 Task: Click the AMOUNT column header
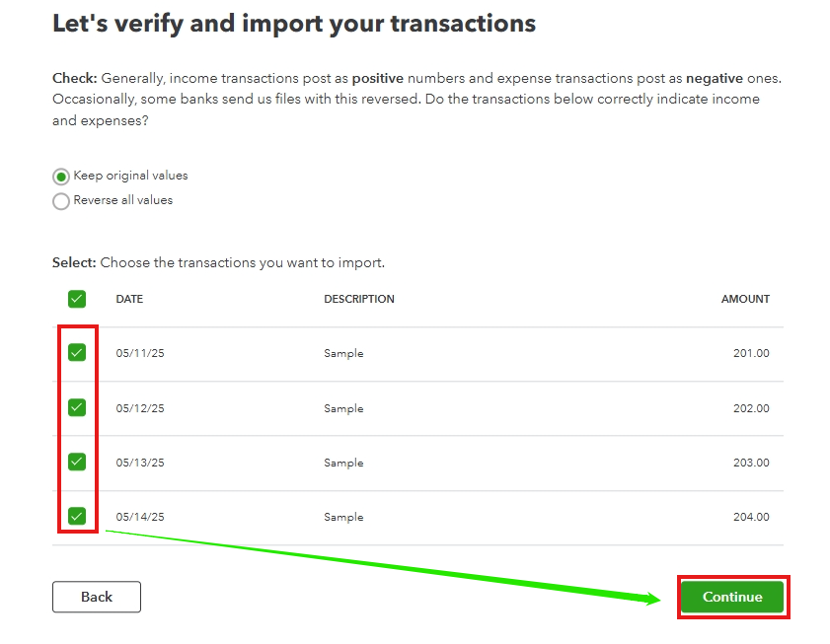pos(745,299)
